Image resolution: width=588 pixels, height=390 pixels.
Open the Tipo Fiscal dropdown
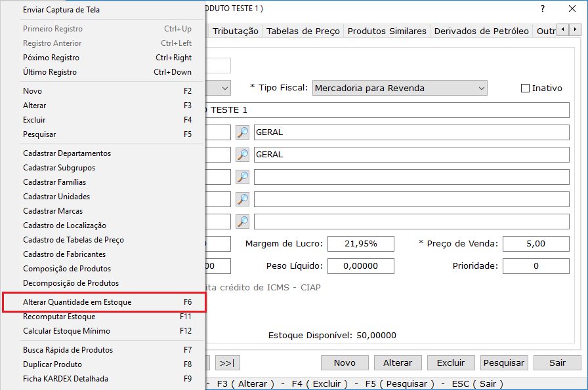[400, 88]
